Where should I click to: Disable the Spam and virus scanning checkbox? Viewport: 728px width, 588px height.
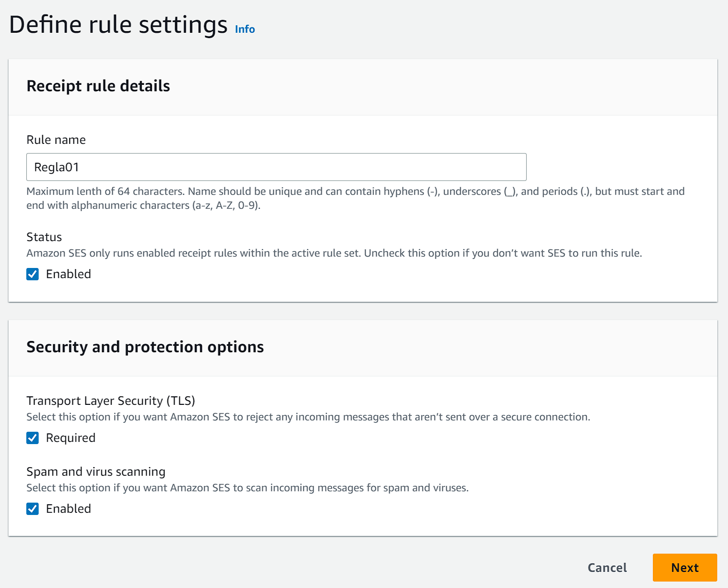33,509
